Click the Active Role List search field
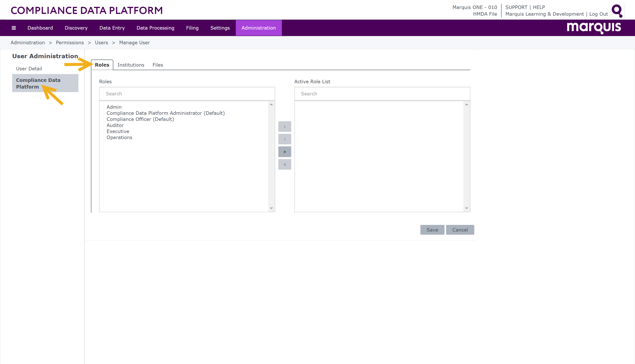The width and height of the screenshot is (635, 364). [382, 94]
